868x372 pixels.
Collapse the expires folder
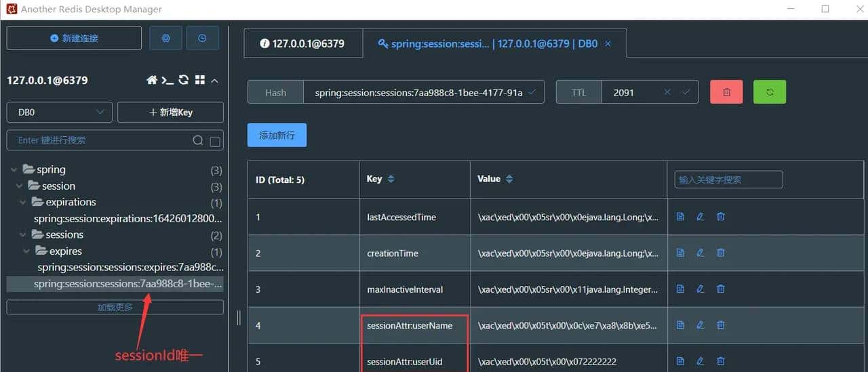[28, 251]
